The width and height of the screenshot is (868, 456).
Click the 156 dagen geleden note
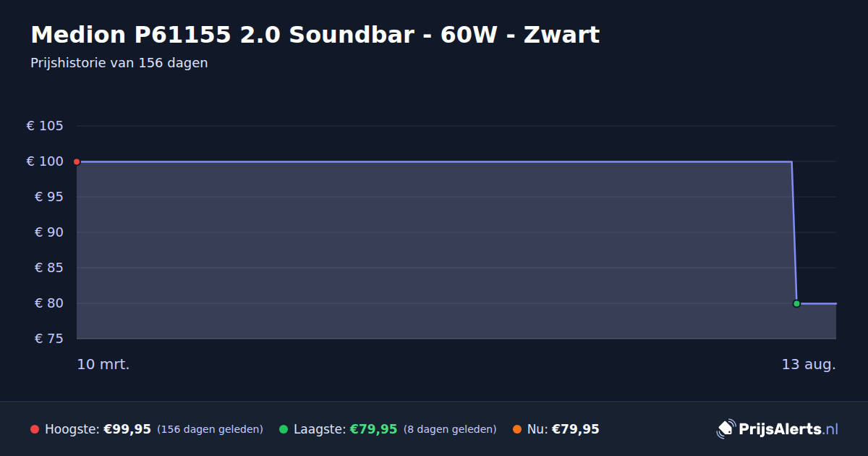(210, 430)
